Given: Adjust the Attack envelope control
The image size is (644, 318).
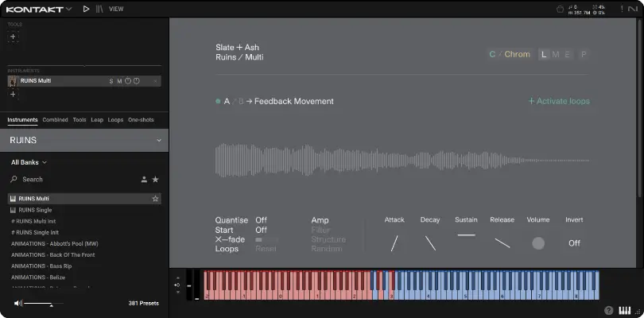Looking at the screenshot, I should tap(394, 243).
